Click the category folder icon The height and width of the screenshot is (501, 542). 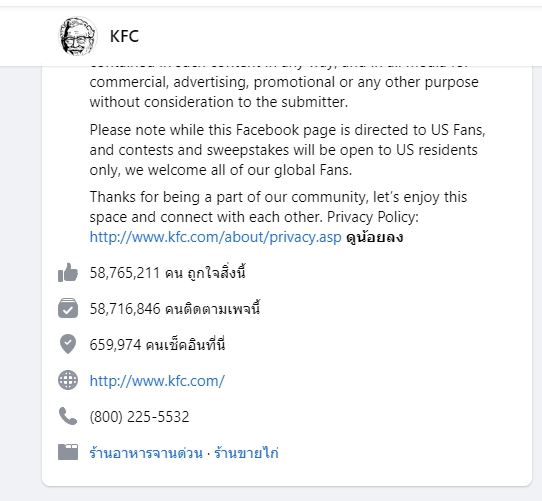coord(68,452)
